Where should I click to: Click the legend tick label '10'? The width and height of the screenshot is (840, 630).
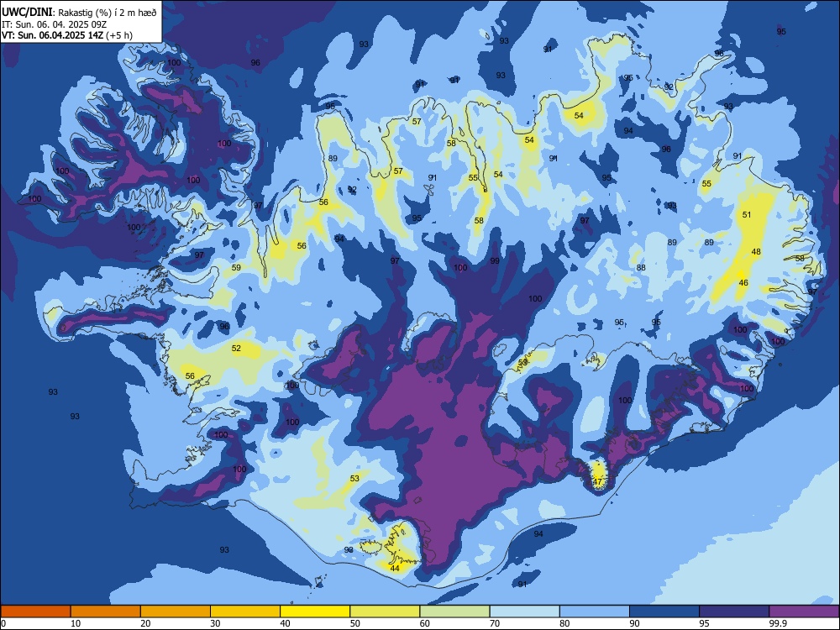click(x=76, y=623)
